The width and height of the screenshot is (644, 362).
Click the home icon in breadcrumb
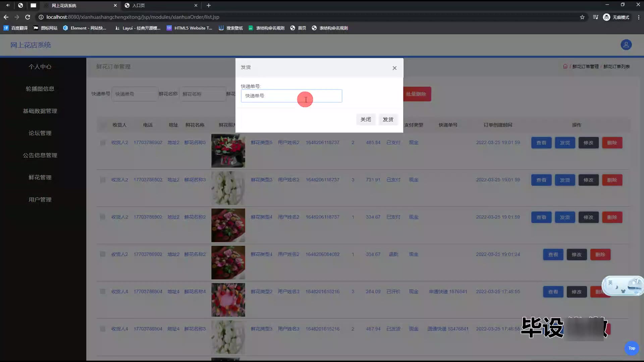point(565,66)
